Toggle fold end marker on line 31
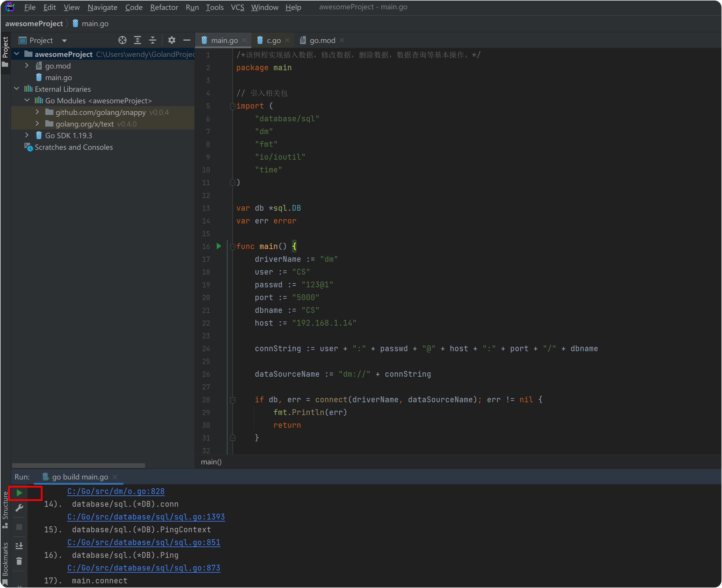The height and width of the screenshot is (588, 722). click(x=233, y=438)
